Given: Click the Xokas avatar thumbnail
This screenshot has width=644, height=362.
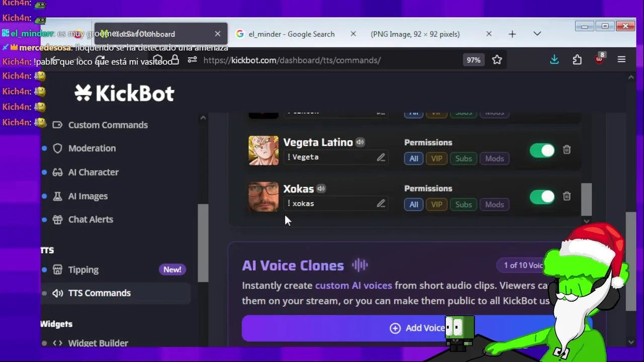Looking at the screenshot, I should point(263,197).
